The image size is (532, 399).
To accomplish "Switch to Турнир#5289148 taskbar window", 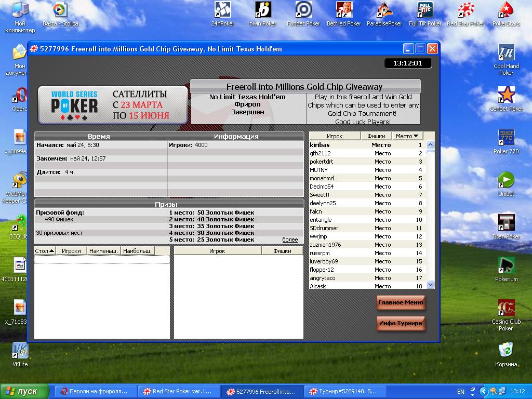I will [x=343, y=391].
